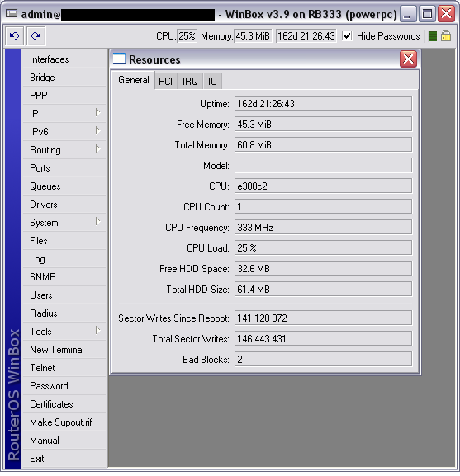This screenshot has height=476, width=460.
Task: Click the empty Model field
Action: [x=323, y=166]
